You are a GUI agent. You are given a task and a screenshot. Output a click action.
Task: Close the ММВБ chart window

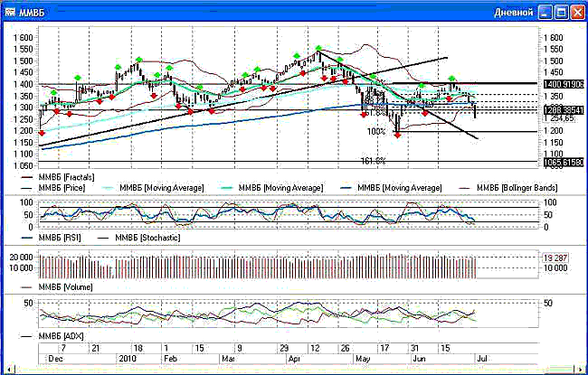pos(577,13)
